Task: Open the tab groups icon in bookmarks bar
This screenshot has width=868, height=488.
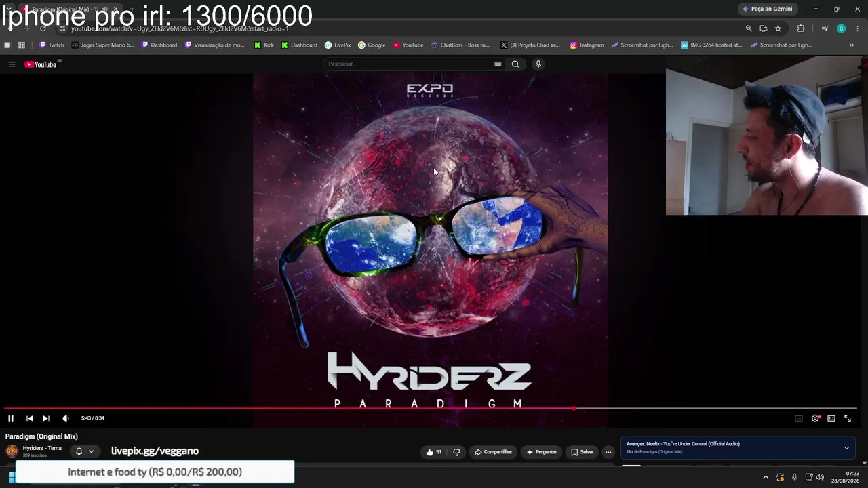Action: [x=7, y=45]
